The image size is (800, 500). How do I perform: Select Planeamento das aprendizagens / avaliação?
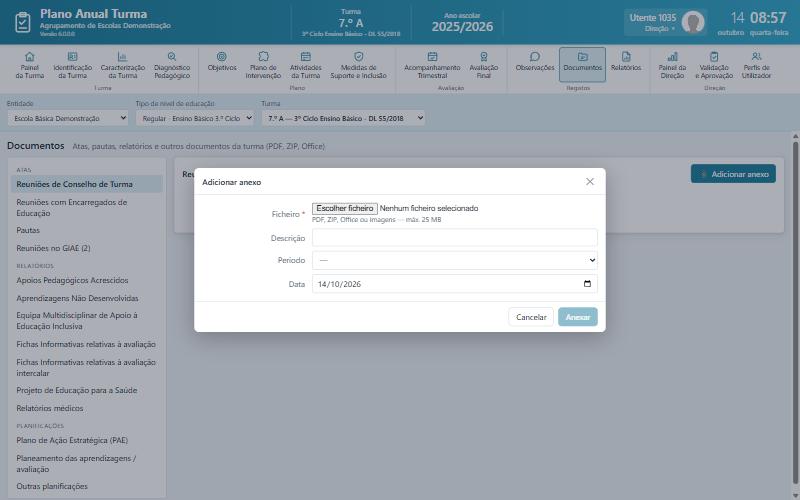pos(86,463)
